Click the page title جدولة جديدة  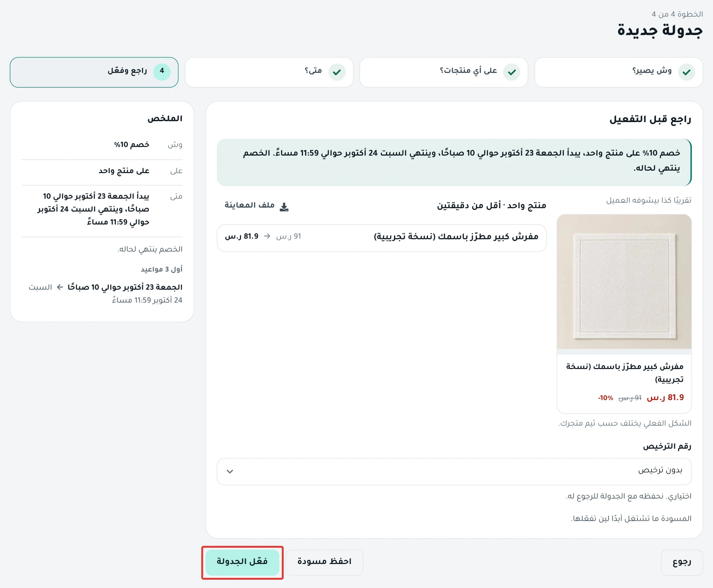(x=660, y=31)
